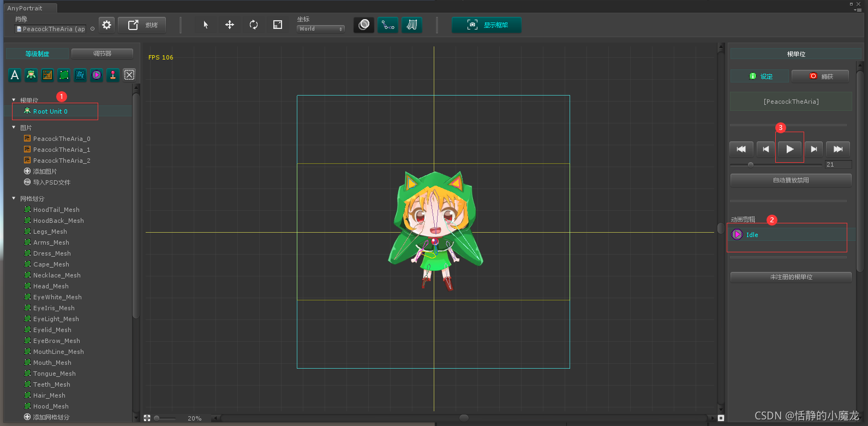Viewport: 868px width, 426px height.
Task: Click the 捕获 capture tab
Action: click(821, 76)
